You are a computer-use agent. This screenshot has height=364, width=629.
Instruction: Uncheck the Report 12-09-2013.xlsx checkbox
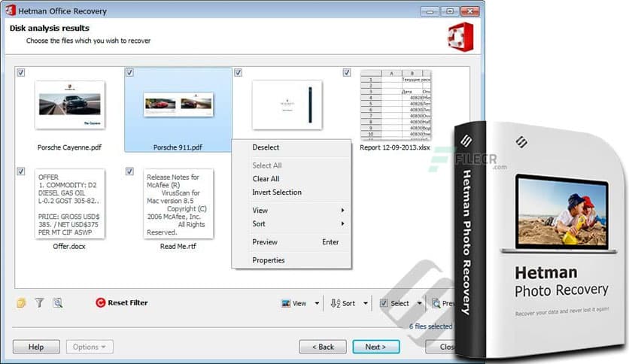pos(347,72)
